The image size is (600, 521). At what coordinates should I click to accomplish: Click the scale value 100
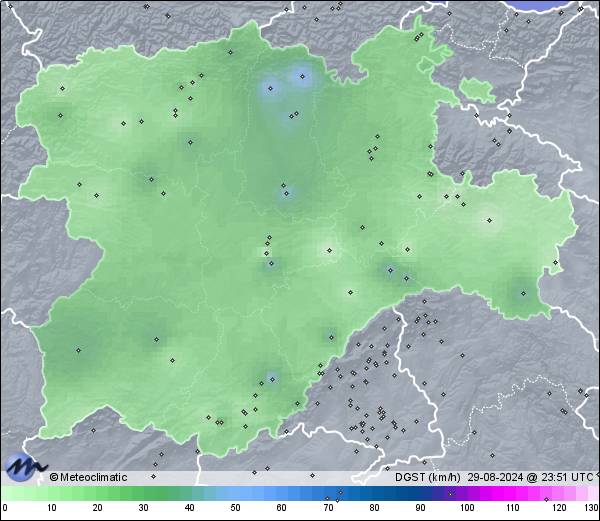tap(467, 508)
